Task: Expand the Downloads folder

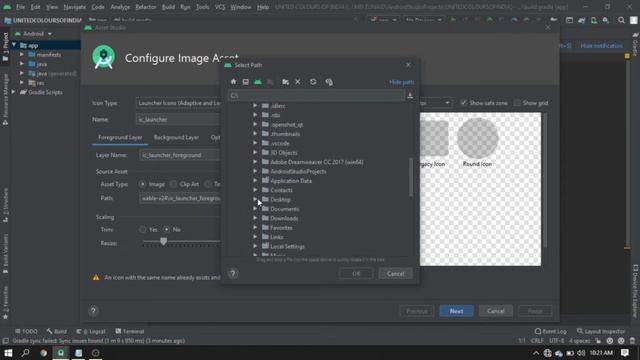Action: click(255, 218)
